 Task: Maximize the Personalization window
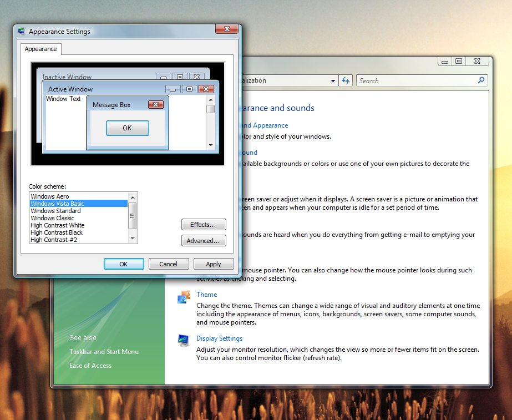459,62
